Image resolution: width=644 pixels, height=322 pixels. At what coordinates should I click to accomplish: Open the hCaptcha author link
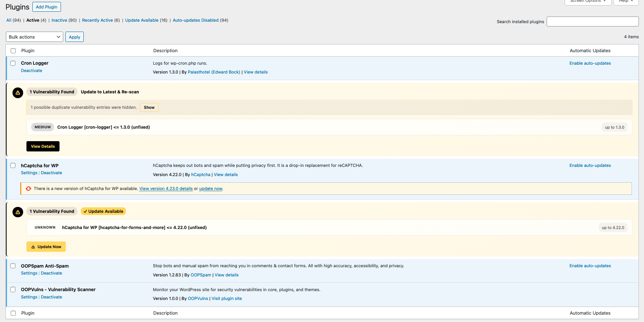201,175
